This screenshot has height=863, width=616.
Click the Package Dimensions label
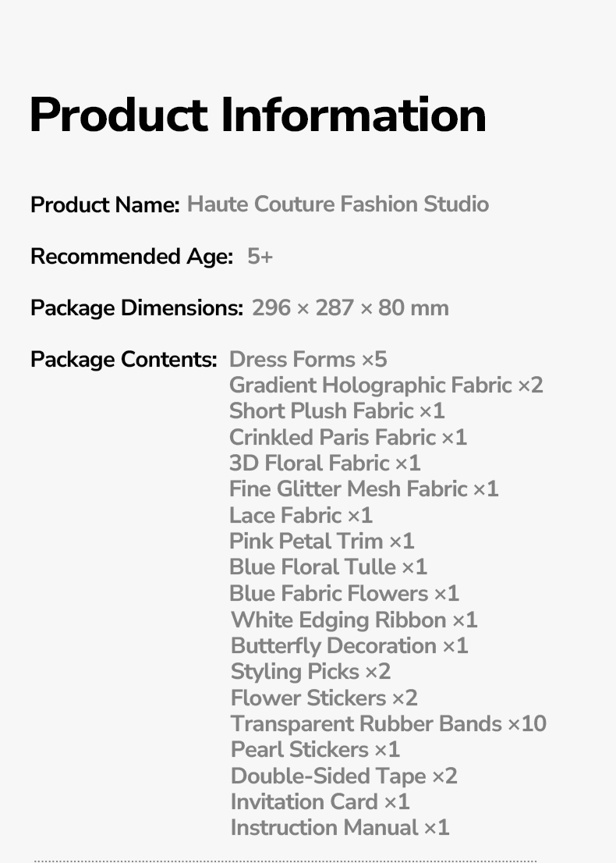[x=136, y=308]
